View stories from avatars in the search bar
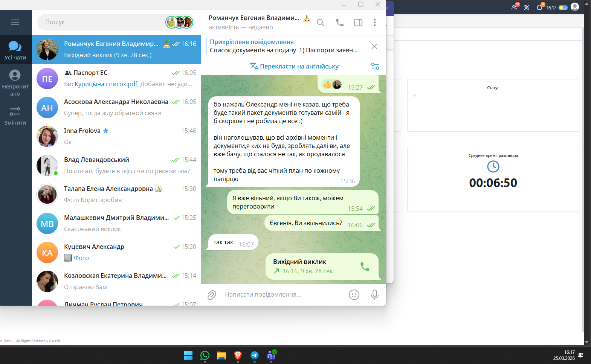Image resolution: width=591 pixels, height=364 pixels. pos(179,22)
